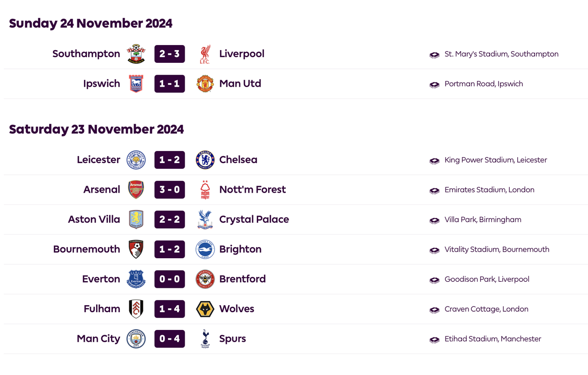Image resolution: width=588 pixels, height=375 pixels.
Task: Click the Arsenal club crest
Action: (x=136, y=190)
